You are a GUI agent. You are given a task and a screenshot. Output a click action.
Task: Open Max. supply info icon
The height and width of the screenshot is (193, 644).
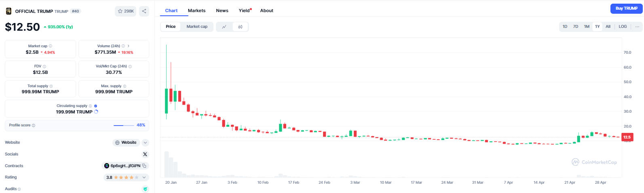point(125,86)
